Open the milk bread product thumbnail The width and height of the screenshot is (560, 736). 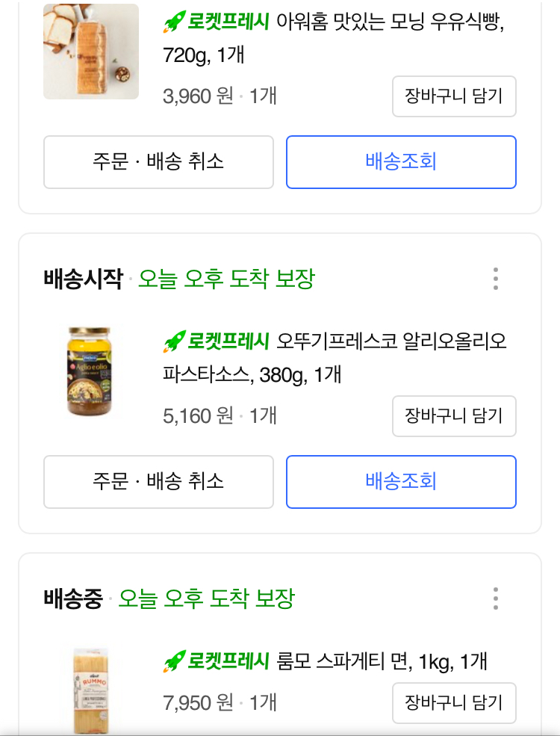91,52
